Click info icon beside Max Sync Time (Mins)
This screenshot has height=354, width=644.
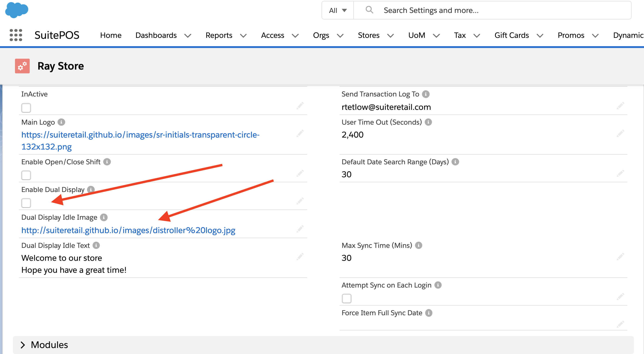click(418, 245)
